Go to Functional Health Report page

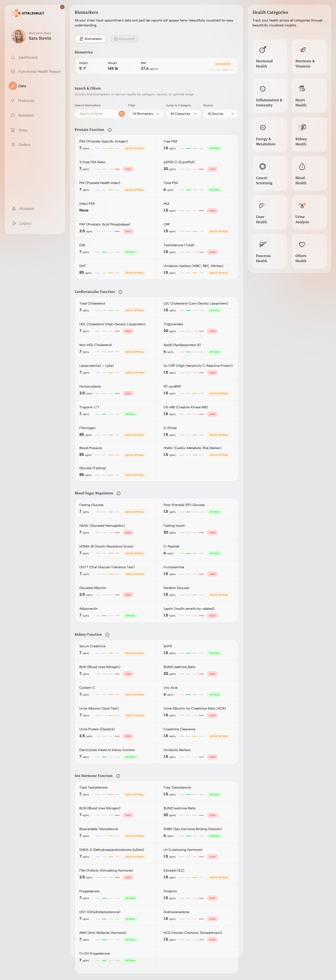(x=39, y=72)
